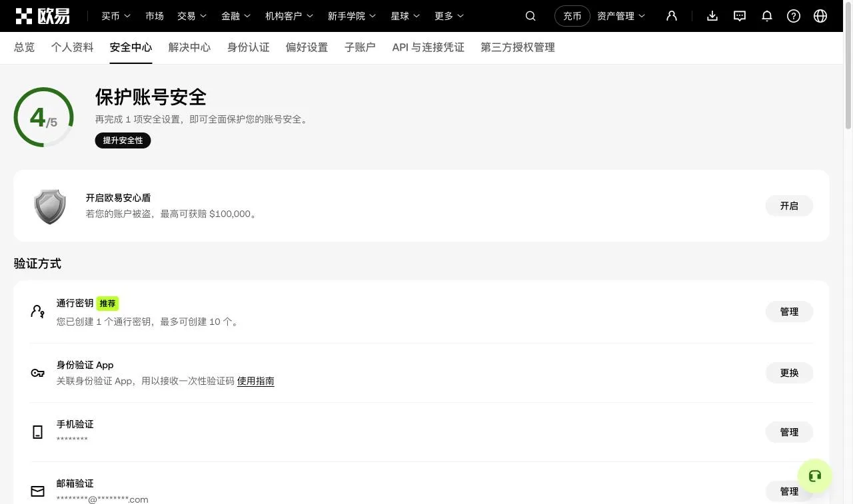Viewport: 853px width, 504px height.
Task: Open the customer support headset bubble
Action: tap(814, 476)
